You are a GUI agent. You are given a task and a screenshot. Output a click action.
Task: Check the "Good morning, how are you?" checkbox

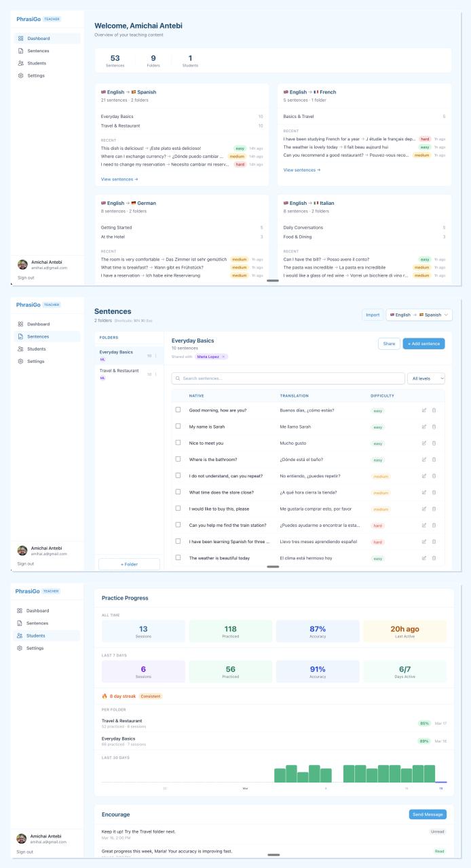[x=178, y=410]
